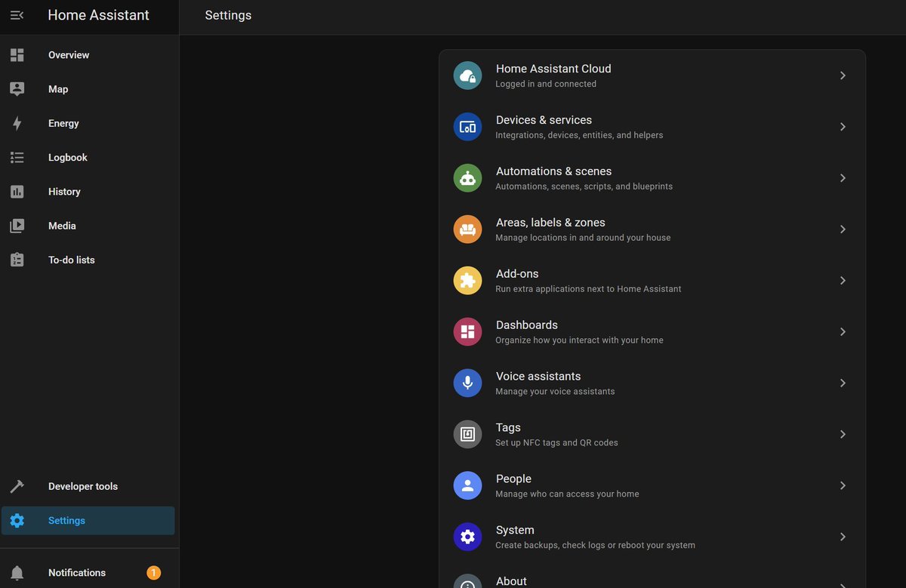Click the Home Assistant title in the sidebar
The image size is (906, 588).
click(98, 15)
